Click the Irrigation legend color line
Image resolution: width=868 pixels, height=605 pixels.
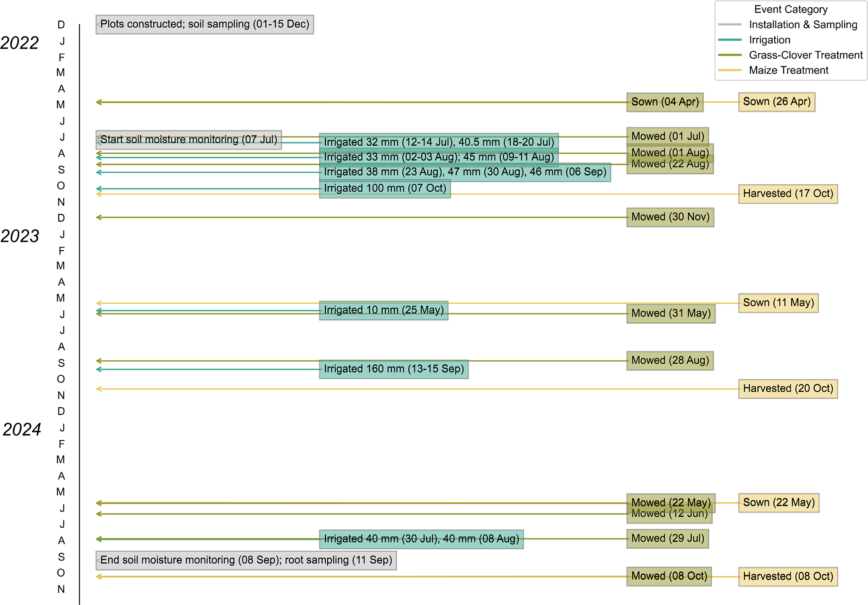pos(729,40)
